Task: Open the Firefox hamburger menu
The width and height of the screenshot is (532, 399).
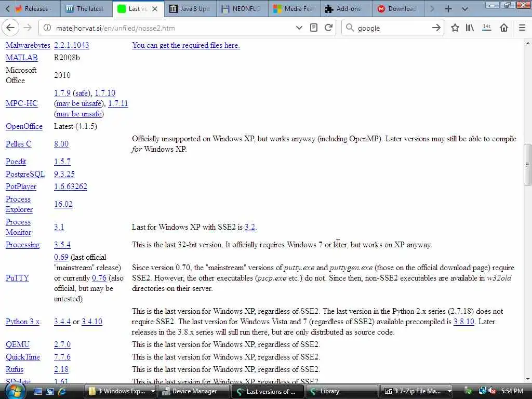Action: (x=522, y=28)
